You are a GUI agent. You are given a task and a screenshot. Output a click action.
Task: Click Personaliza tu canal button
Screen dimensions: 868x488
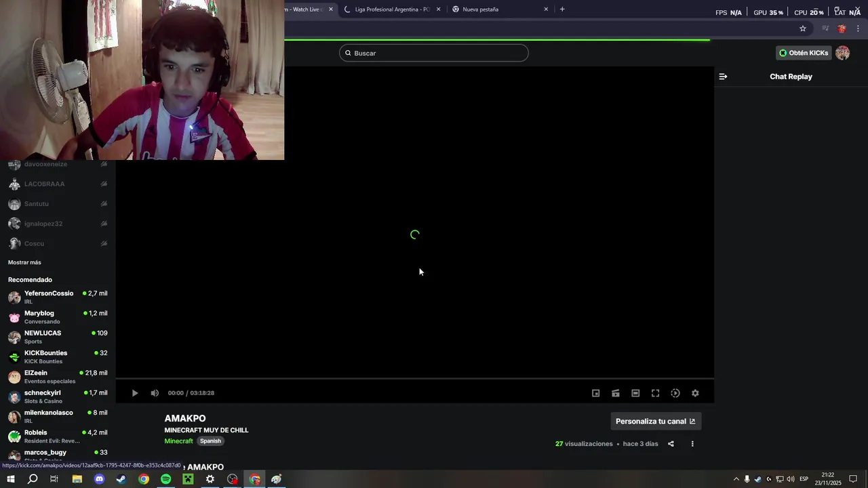[x=656, y=422]
